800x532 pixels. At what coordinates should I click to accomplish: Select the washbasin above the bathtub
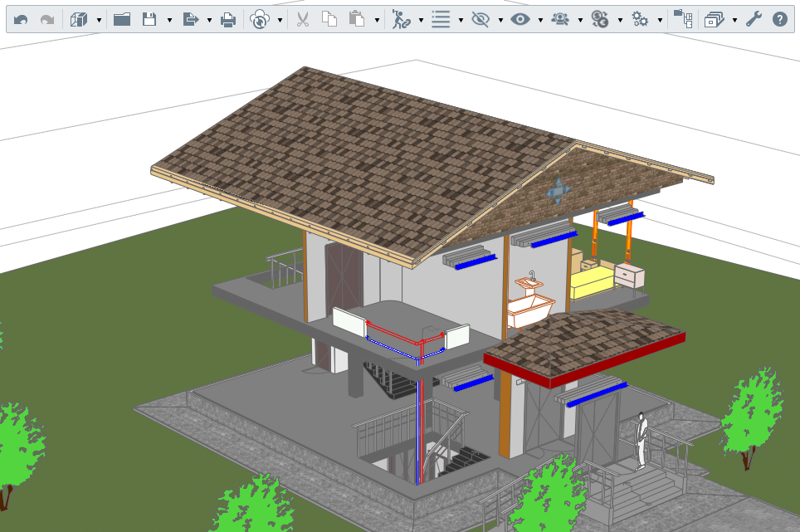[x=529, y=283]
